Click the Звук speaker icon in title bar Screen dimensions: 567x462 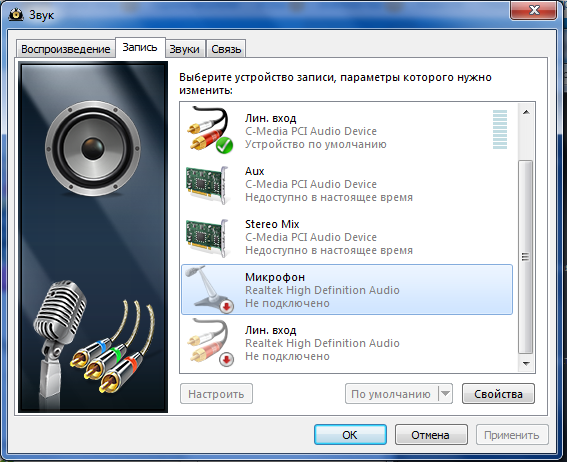click(16, 15)
